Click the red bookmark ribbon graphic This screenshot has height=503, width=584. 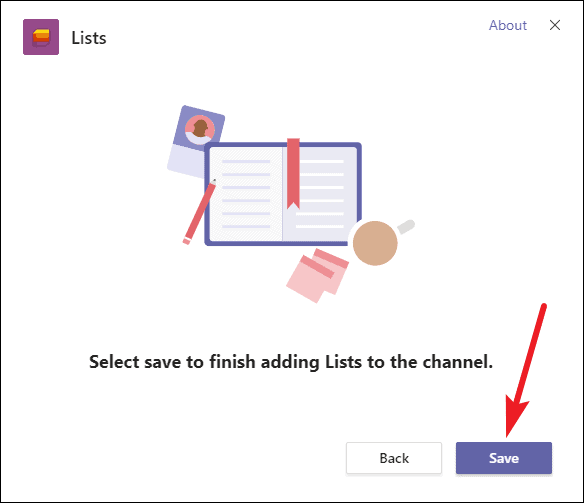(293, 173)
